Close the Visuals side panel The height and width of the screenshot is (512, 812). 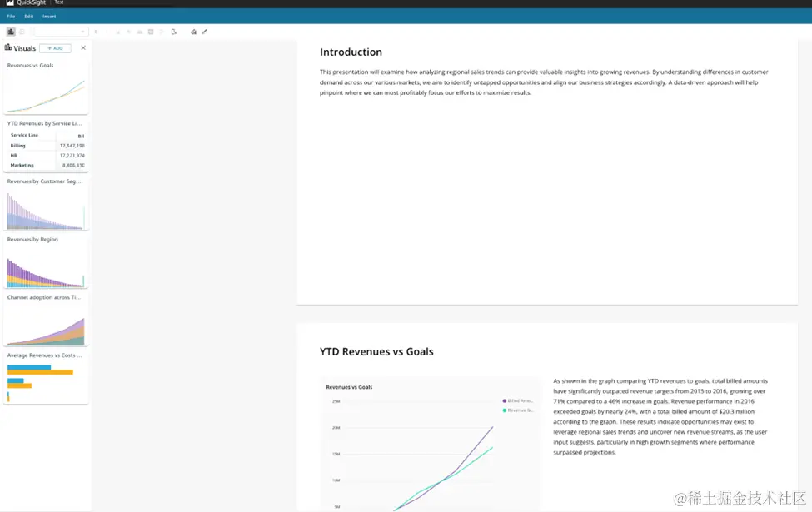[83, 47]
